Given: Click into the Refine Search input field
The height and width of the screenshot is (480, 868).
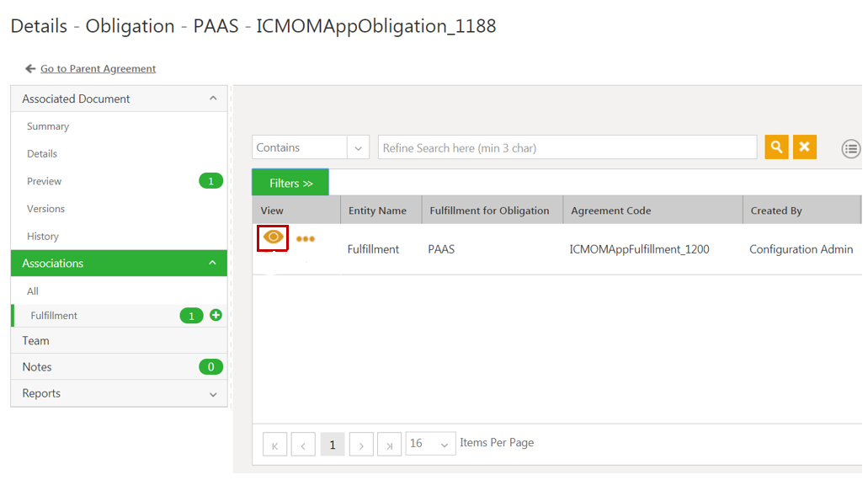Looking at the screenshot, I should (567, 147).
